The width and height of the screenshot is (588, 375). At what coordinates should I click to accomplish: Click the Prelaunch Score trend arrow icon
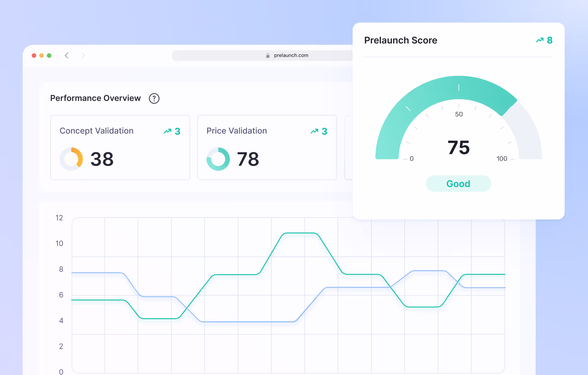540,40
